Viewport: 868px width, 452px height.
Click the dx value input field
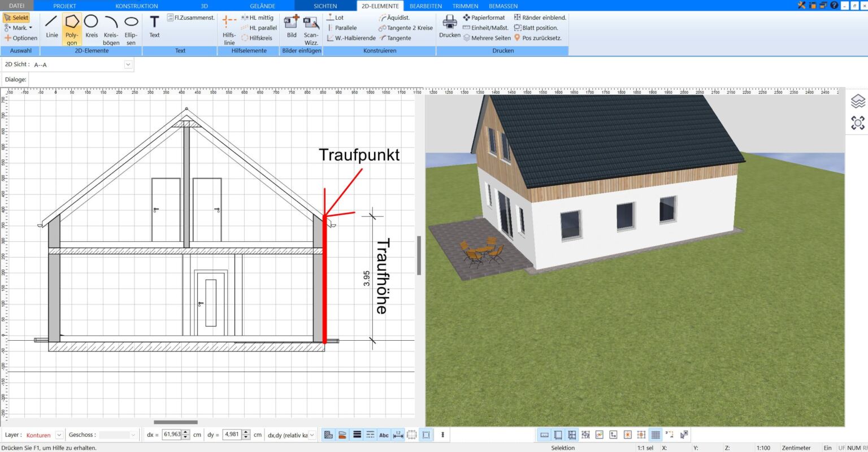tap(172, 434)
